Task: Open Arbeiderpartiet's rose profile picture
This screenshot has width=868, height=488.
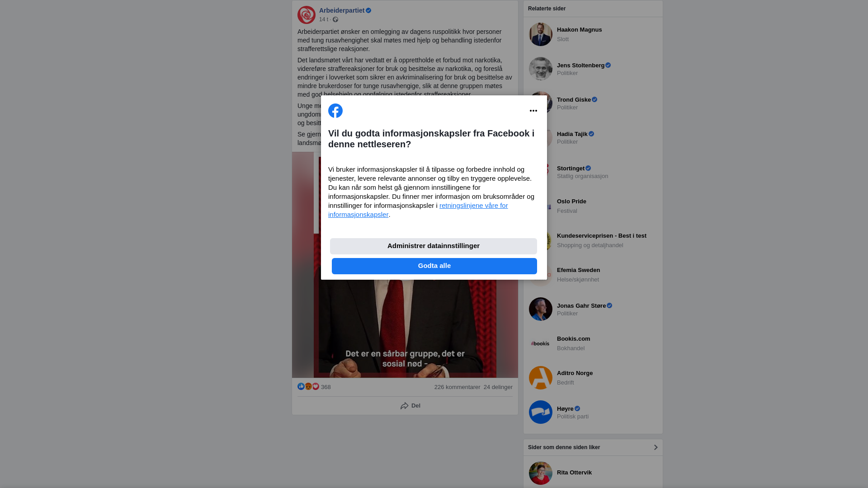Action: [307, 15]
